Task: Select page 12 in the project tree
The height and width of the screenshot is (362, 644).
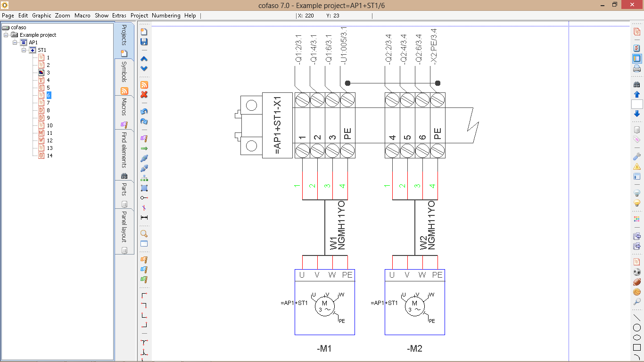Action: (x=50, y=140)
